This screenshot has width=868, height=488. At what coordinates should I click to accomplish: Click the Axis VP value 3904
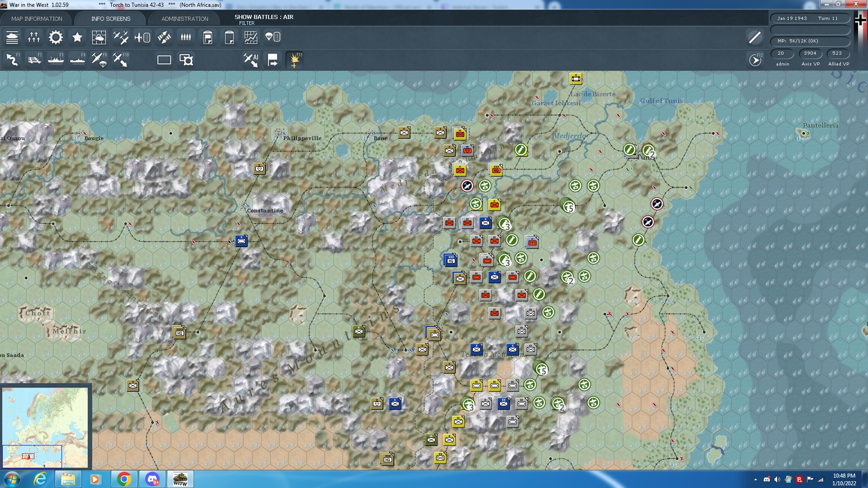coord(810,53)
